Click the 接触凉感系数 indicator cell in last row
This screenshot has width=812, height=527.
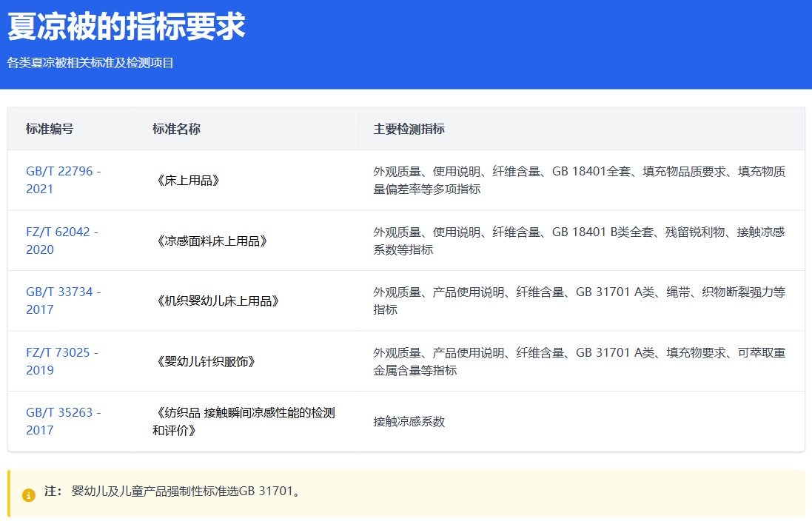[409, 422]
